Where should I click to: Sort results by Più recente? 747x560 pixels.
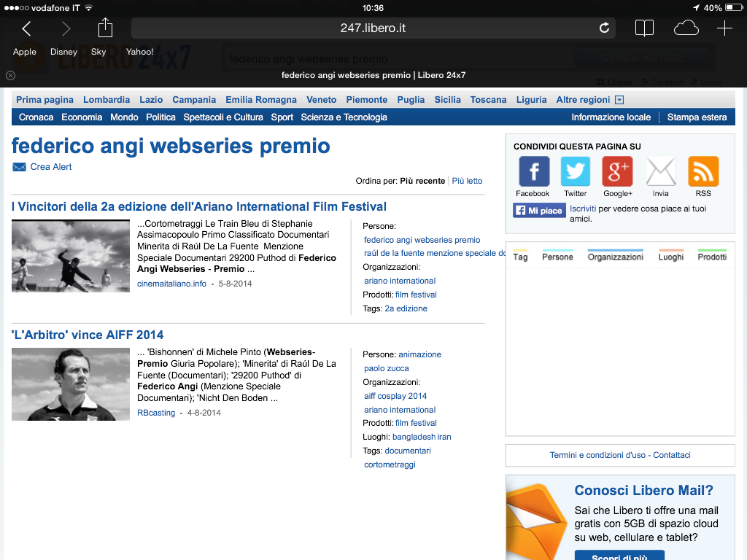point(422,181)
